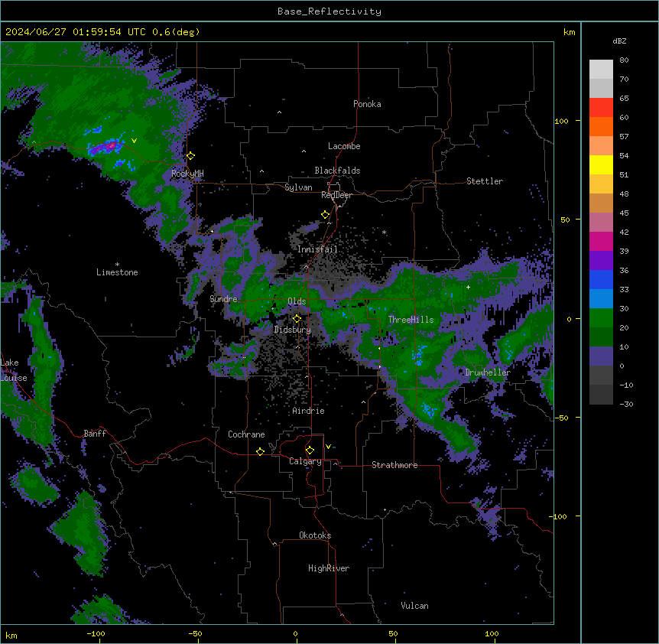Screen dimensions: 659x644
Task: Click the -100 tick on the bottom axis
Action: (96, 633)
